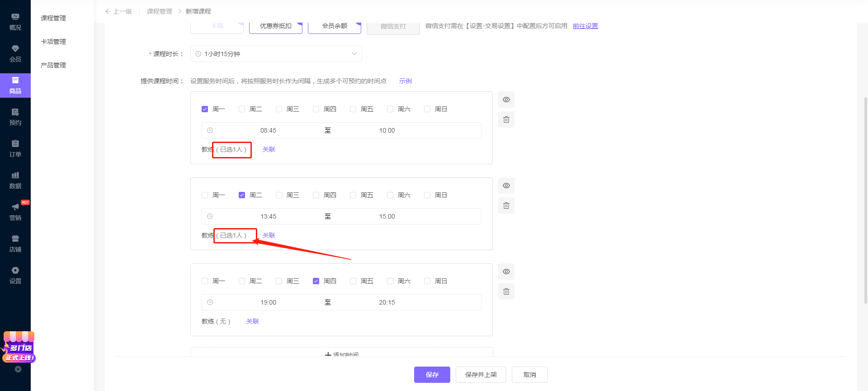Preview the 08:45 time slot eye icon
This screenshot has width=868, height=391.
(506, 100)
